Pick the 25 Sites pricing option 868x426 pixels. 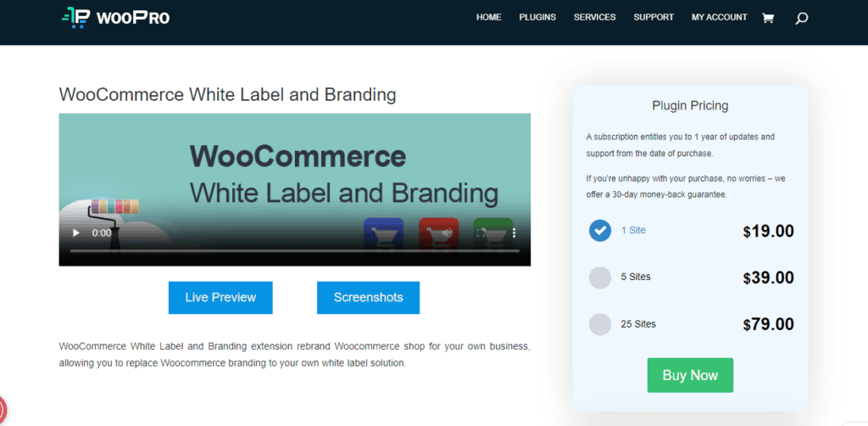[600, 324]
